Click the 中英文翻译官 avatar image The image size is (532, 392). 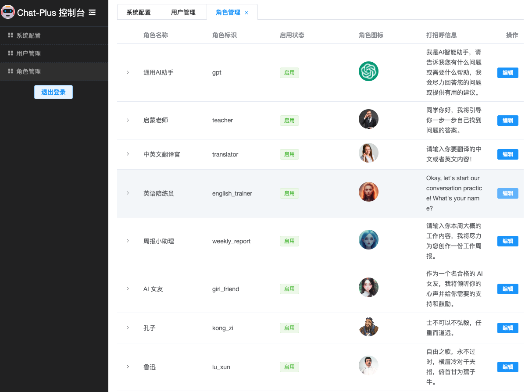pyautogui.click(x=368, y=153)
